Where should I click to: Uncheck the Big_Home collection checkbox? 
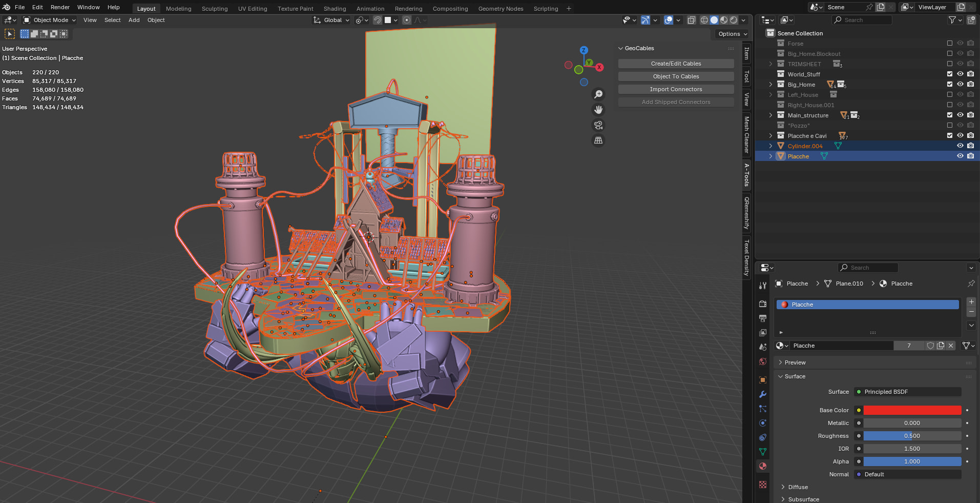pyautogui.click(x=950, y=85)
